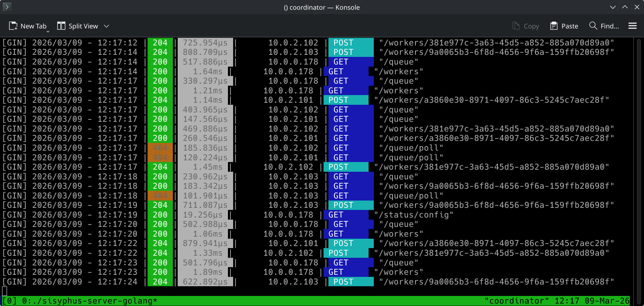Click the Paste clipboard icon
The image size is (644, 306).
554,26
